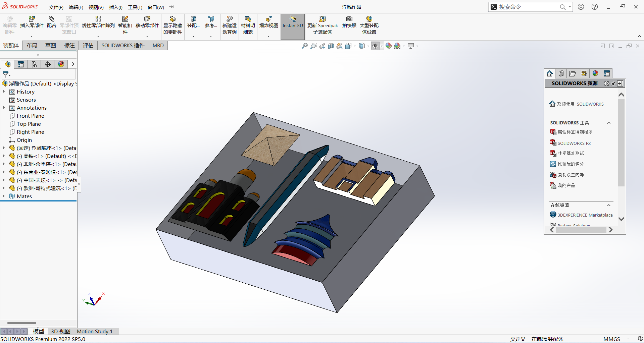Open 编辑(E) menu
This screenshot has width=644, height=343.
tap(76, 7)
